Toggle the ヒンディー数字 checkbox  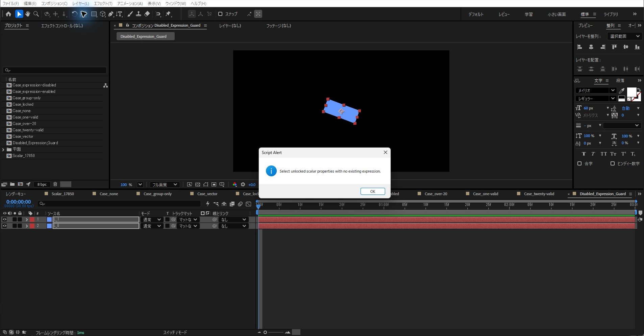pos(613,163)
